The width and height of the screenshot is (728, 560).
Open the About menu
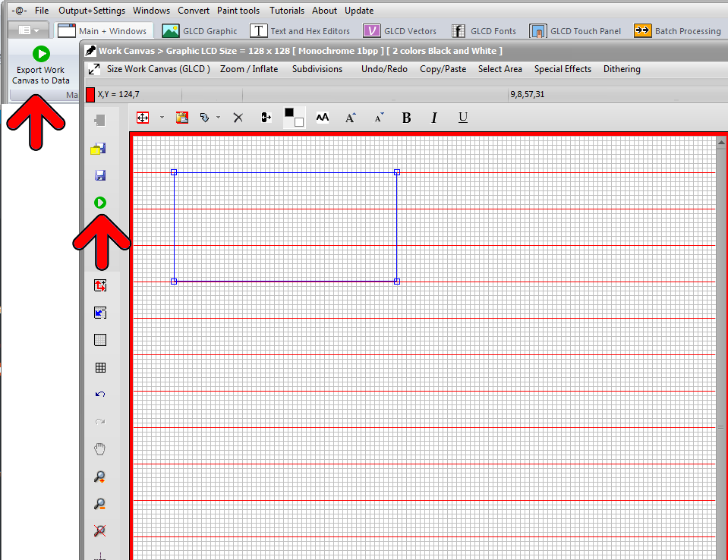point(325,10)
